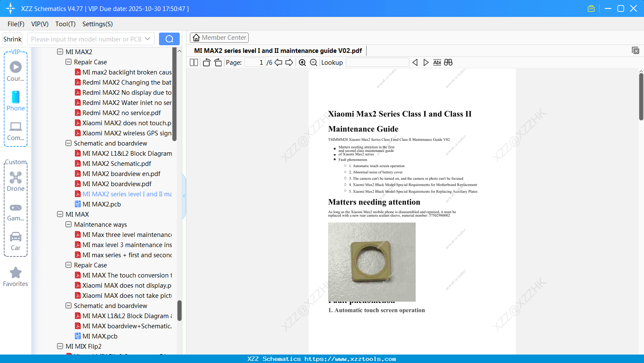Open MI MAX2 boardview en.pdf
The height and width of the screenshot is (363, 644).
pyautogui.click(x=121, y=174)
